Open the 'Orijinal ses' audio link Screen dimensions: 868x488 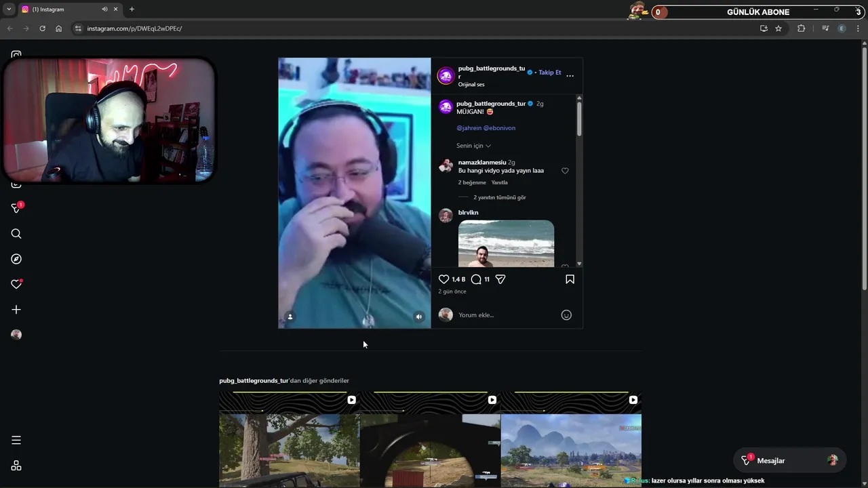pos(471,85)
